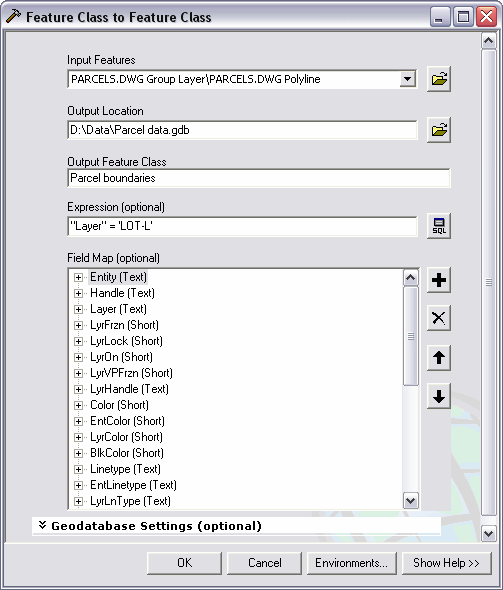Expand the Entity (Text) field node
The height and width of the screenshot is (590, 503).
coord(78,277)
